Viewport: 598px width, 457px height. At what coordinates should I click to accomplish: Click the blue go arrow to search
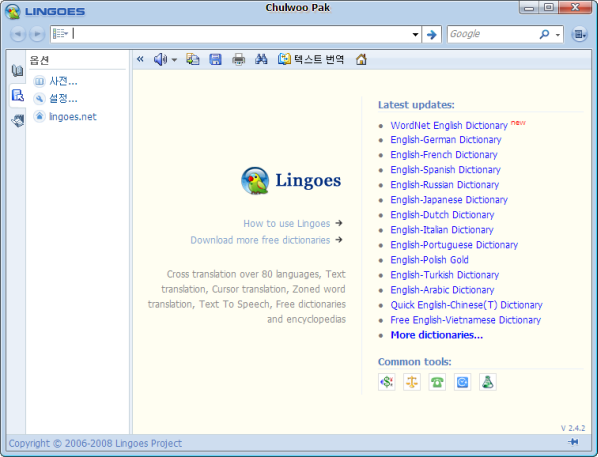point(432,34)
